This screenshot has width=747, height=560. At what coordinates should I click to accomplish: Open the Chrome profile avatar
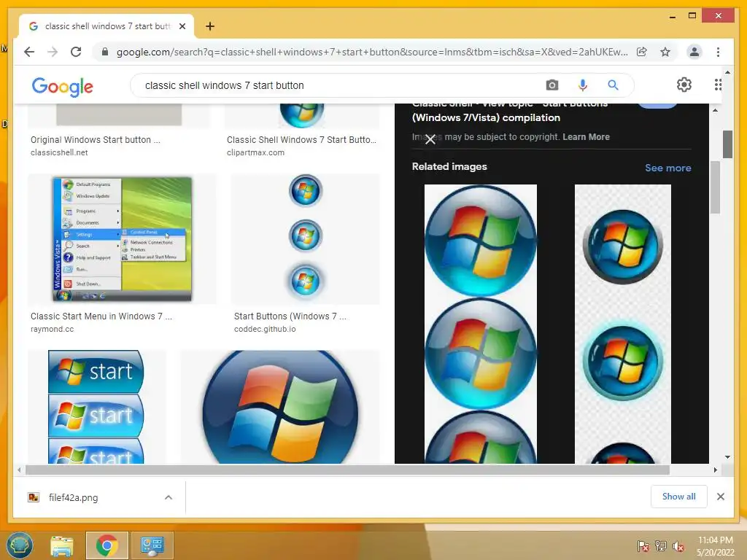pyautogui.click(x=694, y=52)
